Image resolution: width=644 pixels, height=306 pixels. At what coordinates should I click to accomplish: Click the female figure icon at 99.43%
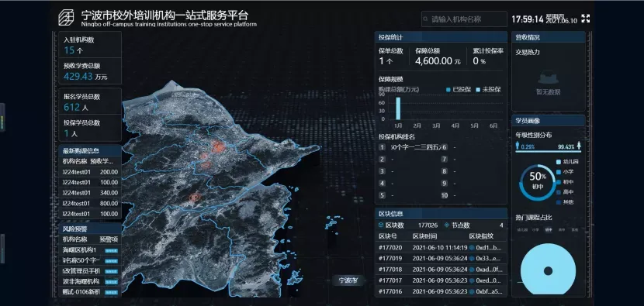click(x=579, y=146)
